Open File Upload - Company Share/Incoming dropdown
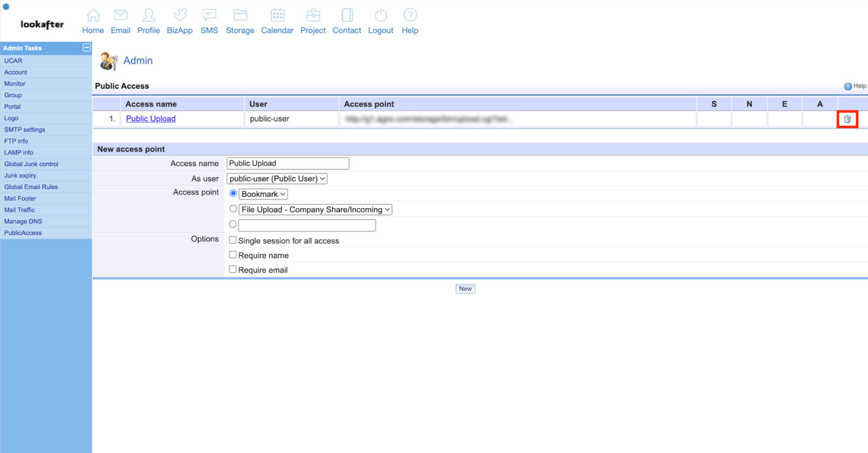This screenshot has width=868, height=453. pyautogui.click(x=315, y=210)
